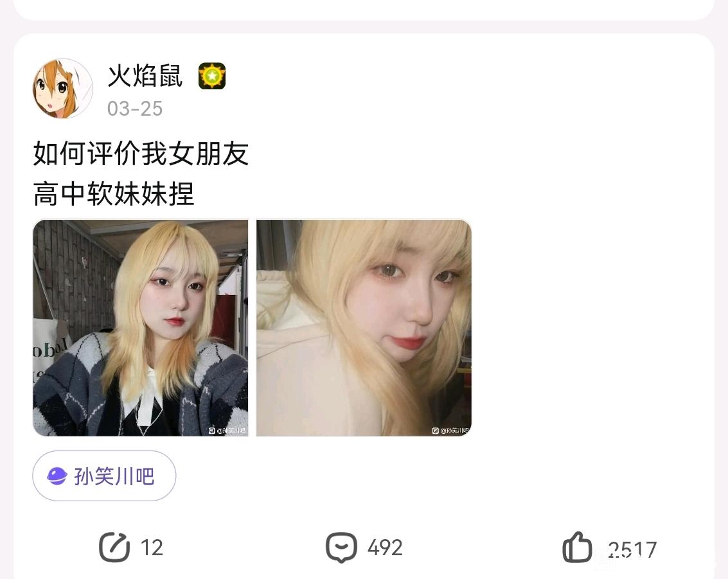Tap the 03-25 post date
The width and height of the screenshot is (728, 579).
[x=135, y=109]
